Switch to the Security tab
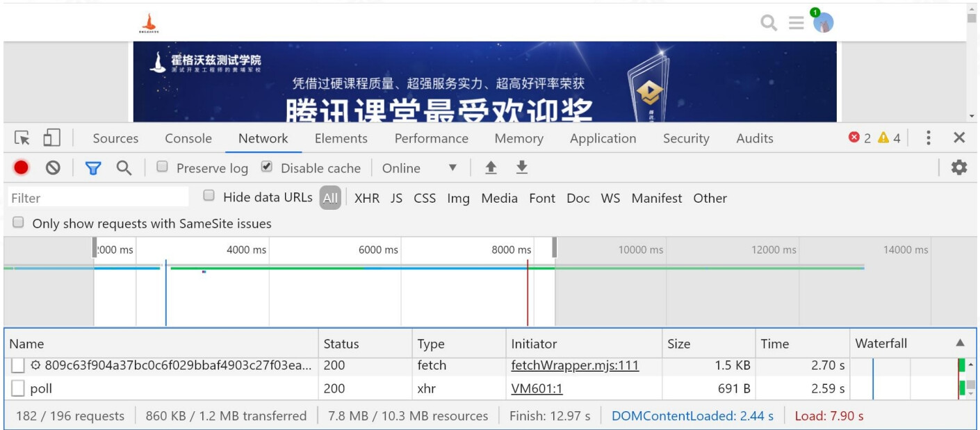980x430 pixels. point(686,138)
